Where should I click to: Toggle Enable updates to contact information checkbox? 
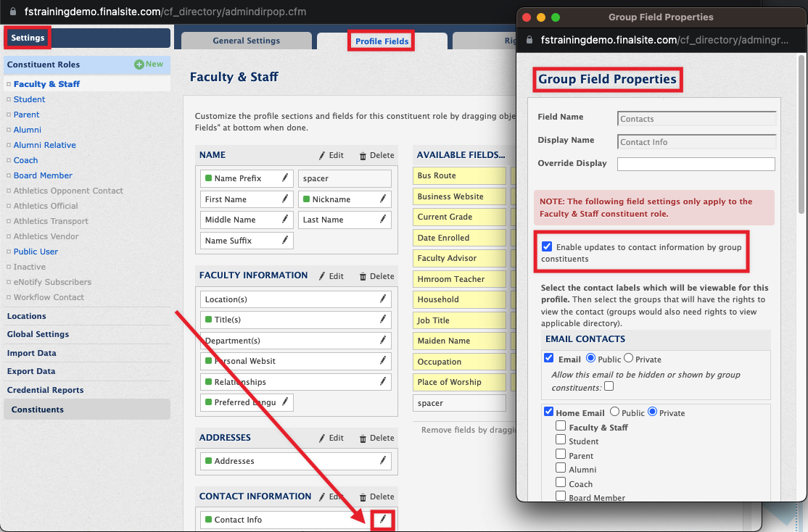[x=547, y=246]
